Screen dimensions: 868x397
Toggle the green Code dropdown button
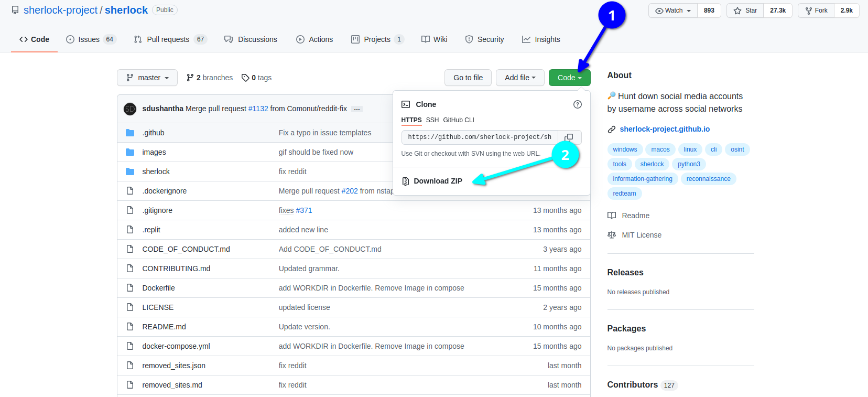coord(569,78)
